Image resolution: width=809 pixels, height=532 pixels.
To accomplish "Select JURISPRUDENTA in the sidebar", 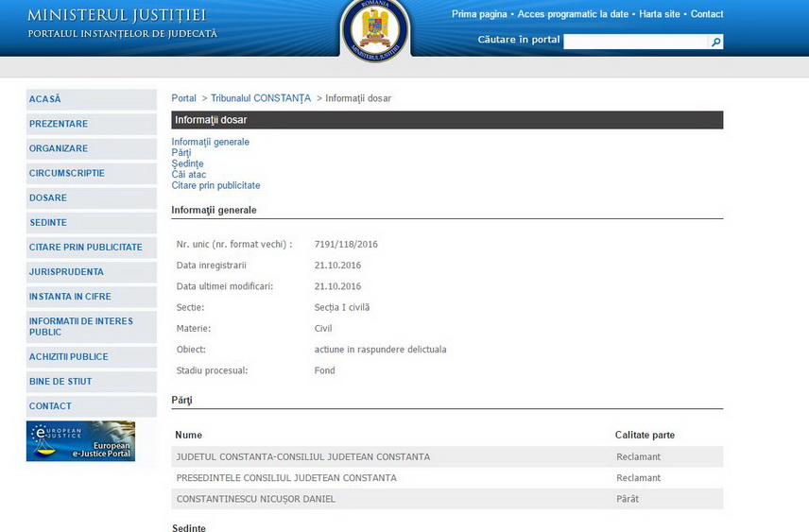I will click(66, 272).
